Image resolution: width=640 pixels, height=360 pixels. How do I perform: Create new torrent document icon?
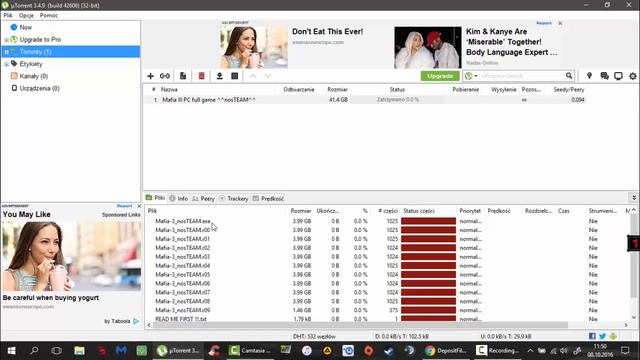pos(183,76)
